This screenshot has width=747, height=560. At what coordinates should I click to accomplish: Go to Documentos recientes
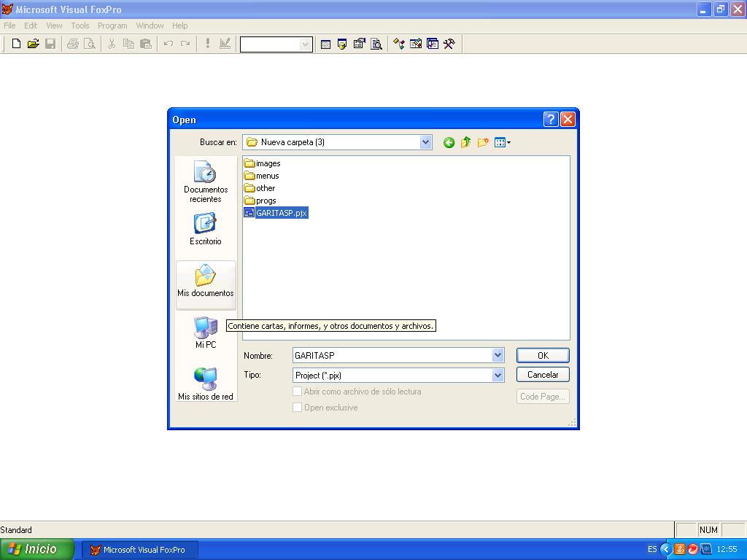[206, 182]
